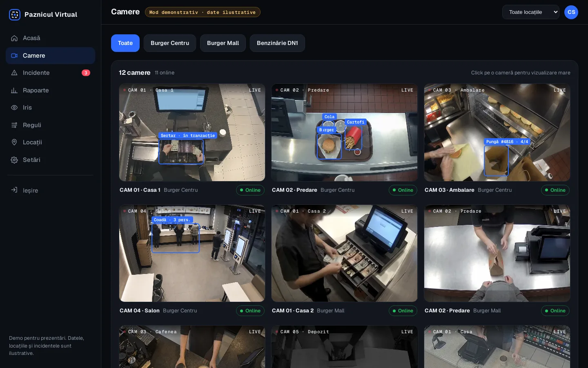The image size is (588, 368).
Task: Expand the Toate locațiile dropdown
Action: pyautogui.click(x=531, y=12)
